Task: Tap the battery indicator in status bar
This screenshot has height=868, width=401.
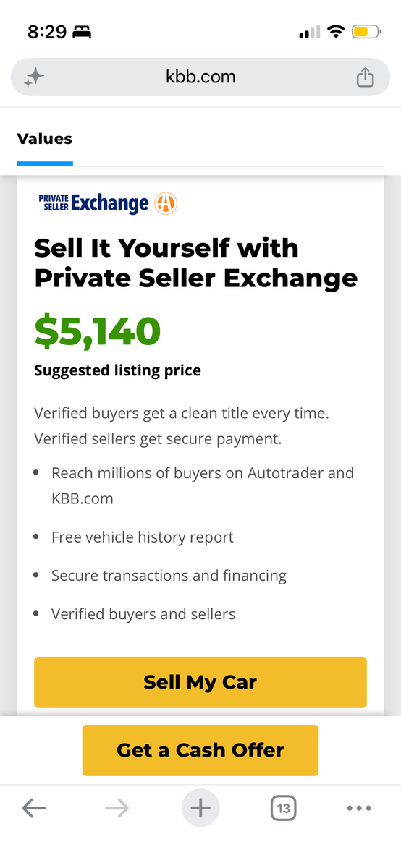Action: tap(366, 32)
